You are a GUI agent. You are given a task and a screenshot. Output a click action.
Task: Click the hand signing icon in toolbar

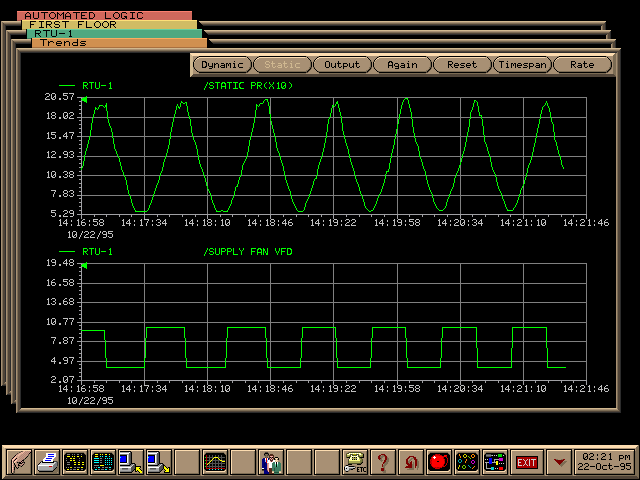(20, 462)
